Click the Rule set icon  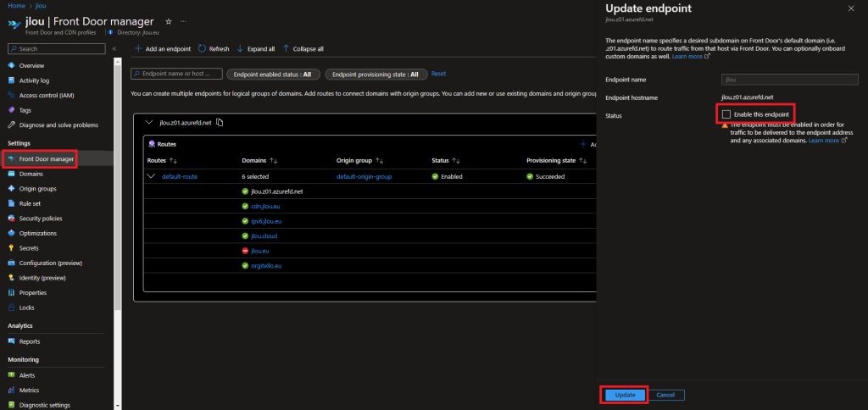(x=12, y=203)
